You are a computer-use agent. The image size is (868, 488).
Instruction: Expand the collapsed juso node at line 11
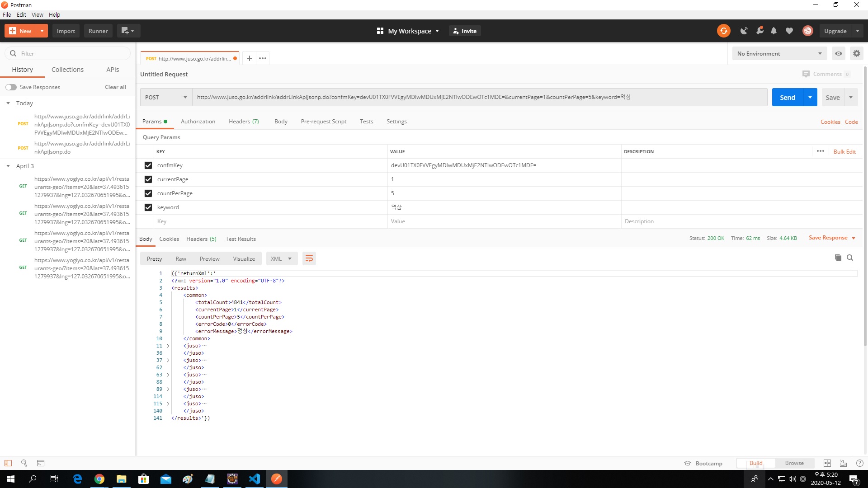168,346
